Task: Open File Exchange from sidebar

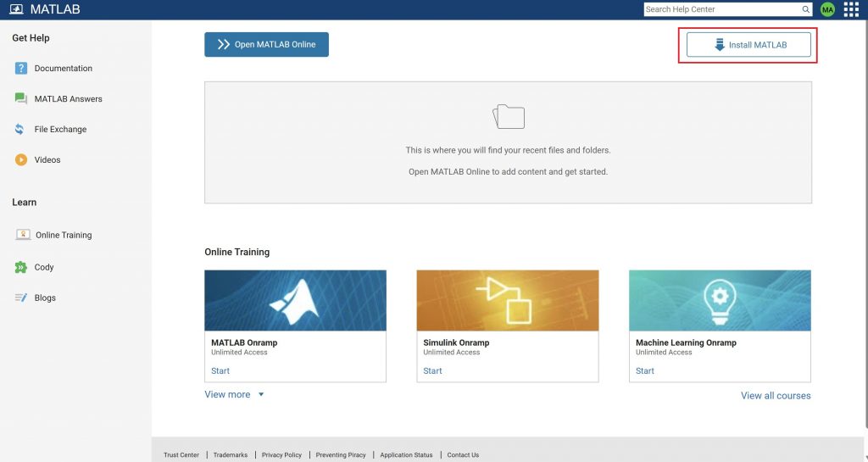Action: 60,129
